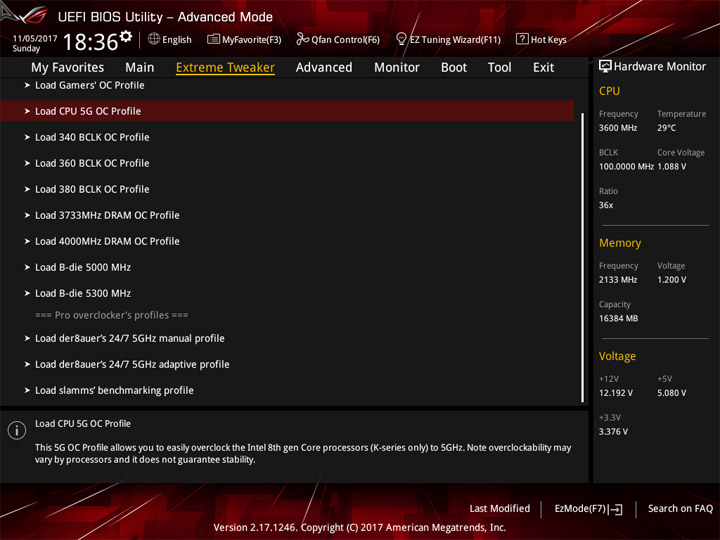This screenshot has height=540, width=720.
Task: Click the BCLK 100.0000 MHz value
Action: [x=626, y=166]
